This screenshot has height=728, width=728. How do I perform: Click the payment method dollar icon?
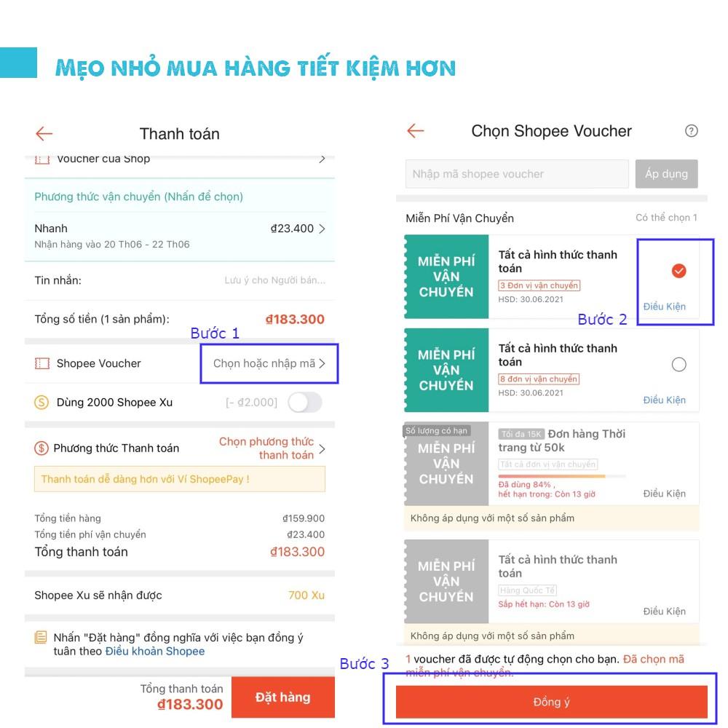41,448
